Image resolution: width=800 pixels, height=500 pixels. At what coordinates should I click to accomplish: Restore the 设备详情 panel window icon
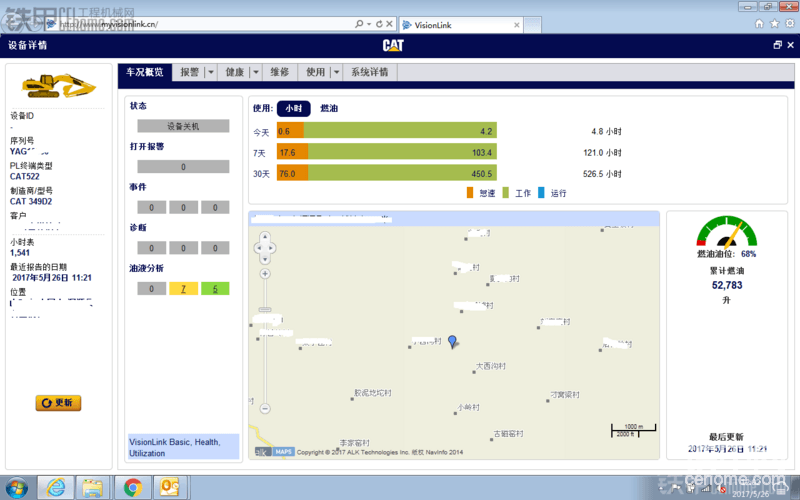[778, 45]
